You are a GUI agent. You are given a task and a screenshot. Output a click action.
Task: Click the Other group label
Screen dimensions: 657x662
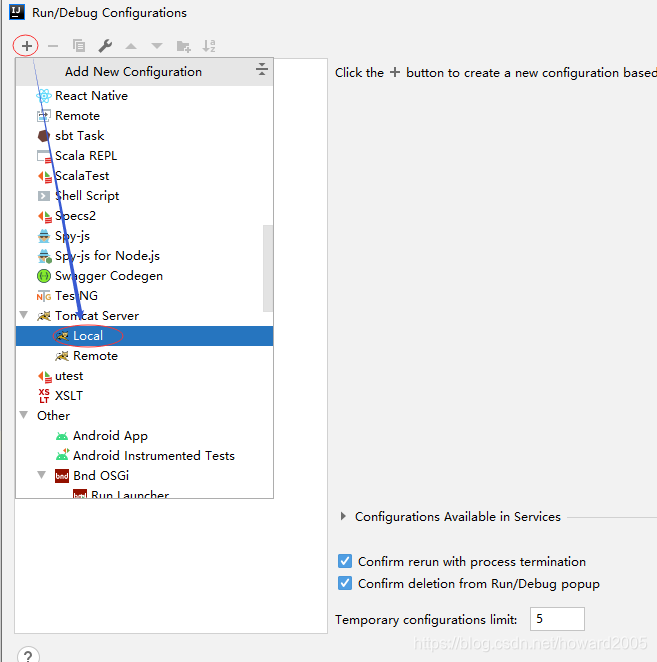pos(54,416)
